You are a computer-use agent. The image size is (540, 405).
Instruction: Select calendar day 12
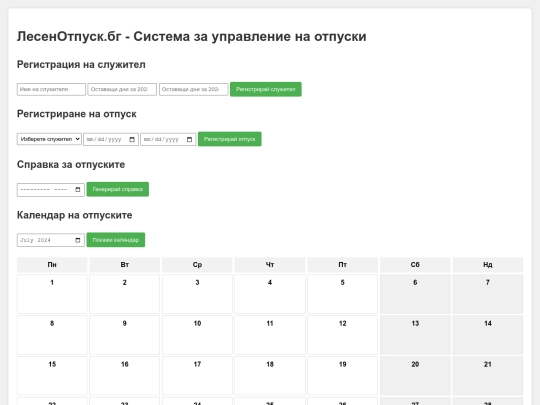[343, 335]
